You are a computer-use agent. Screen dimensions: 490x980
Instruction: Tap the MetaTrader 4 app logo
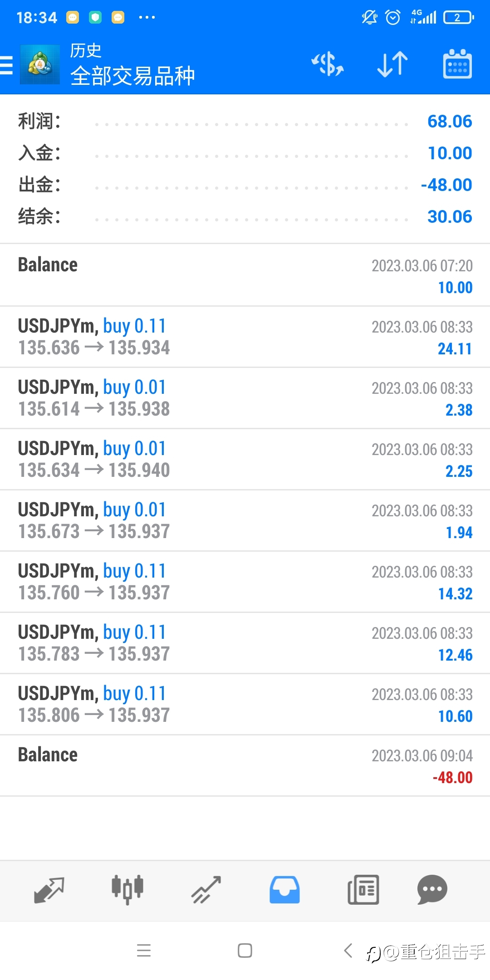pyautogui.click(x=40, y=64)
